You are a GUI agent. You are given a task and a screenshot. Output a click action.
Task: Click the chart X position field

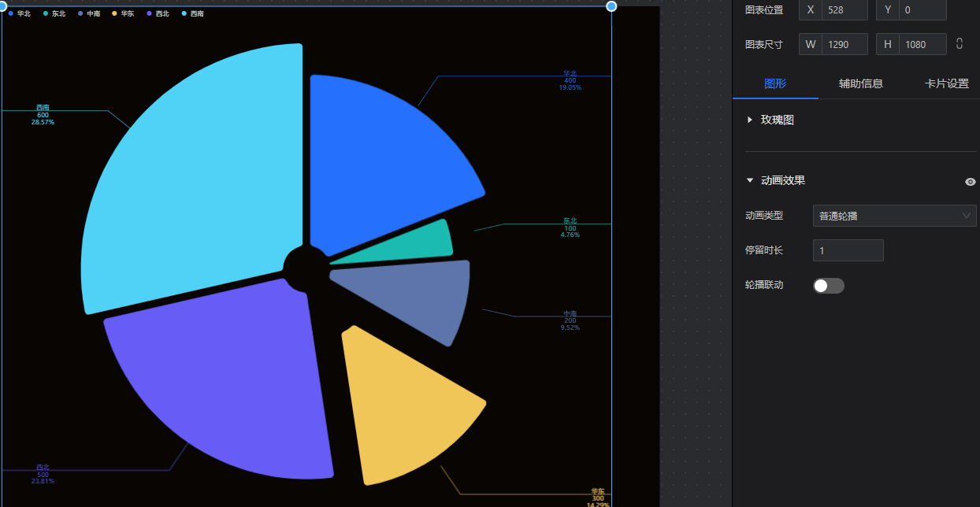point(844,10)
